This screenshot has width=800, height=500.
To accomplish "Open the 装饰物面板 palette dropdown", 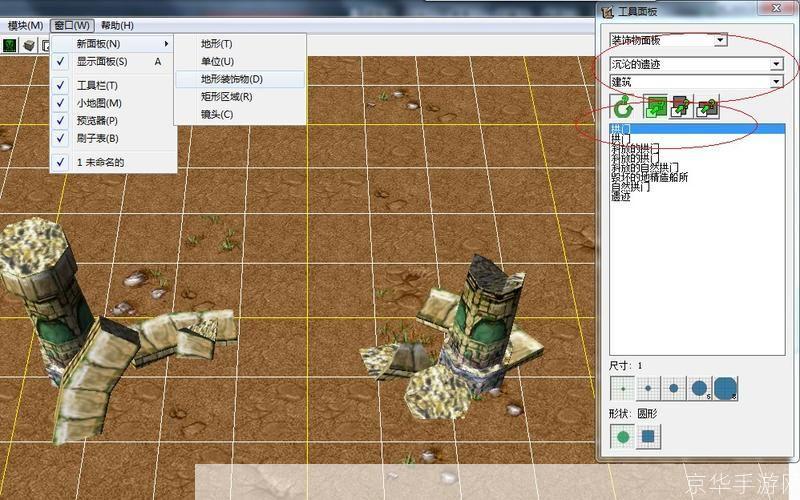I will click(720, 40).
